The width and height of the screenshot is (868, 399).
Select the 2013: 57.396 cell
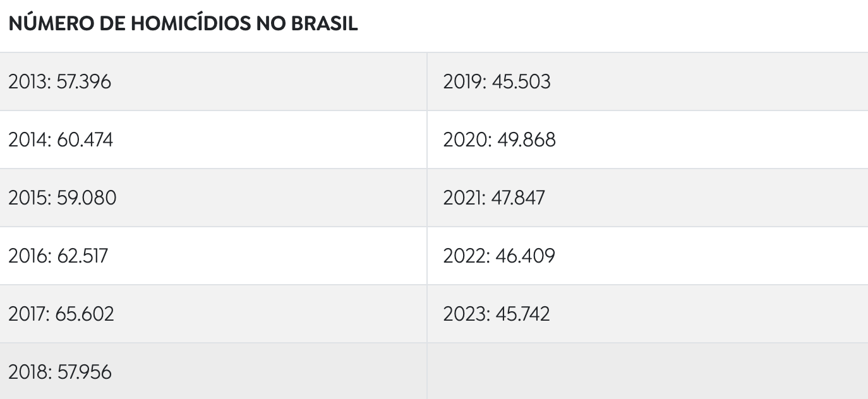pos(214,81)
